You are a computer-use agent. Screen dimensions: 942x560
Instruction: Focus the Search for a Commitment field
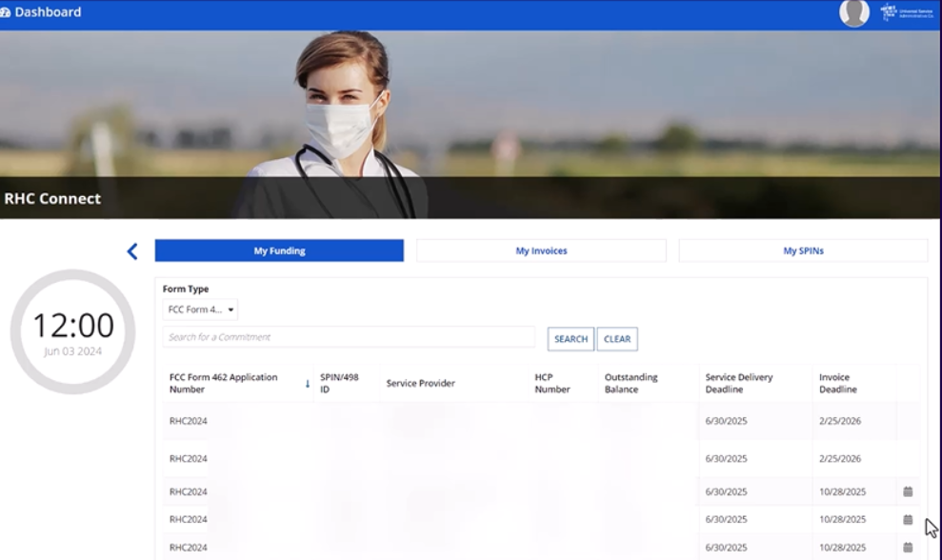point(349,337)
